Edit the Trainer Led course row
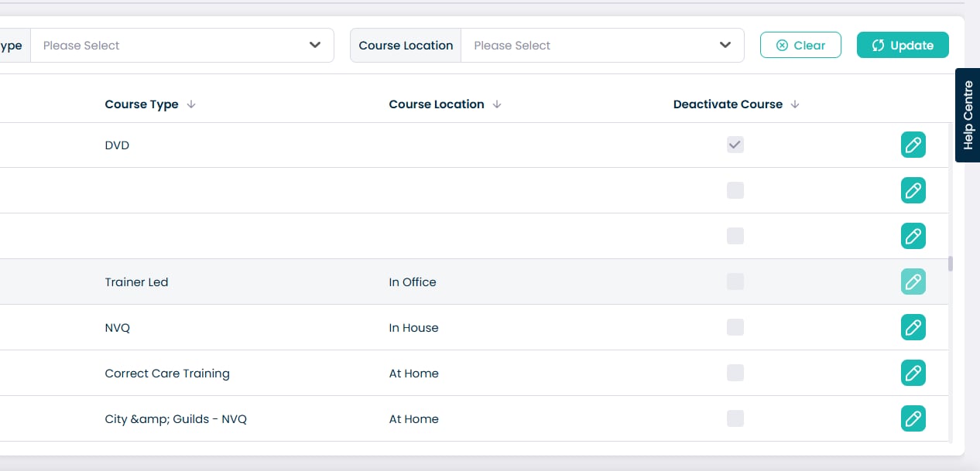Screen dimensions: 980x471 [913, 282]
